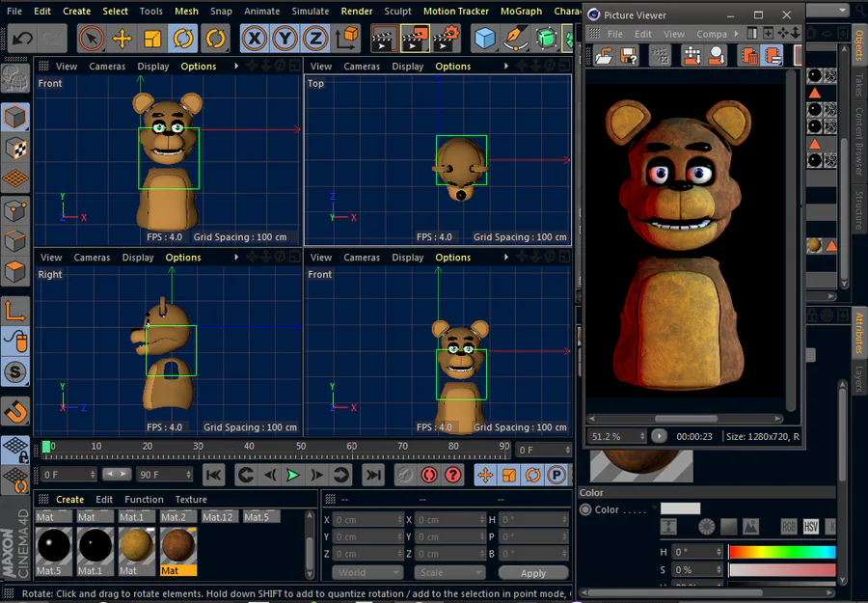Open Edit Render Settings gear clapperboard

coord(447,39)
